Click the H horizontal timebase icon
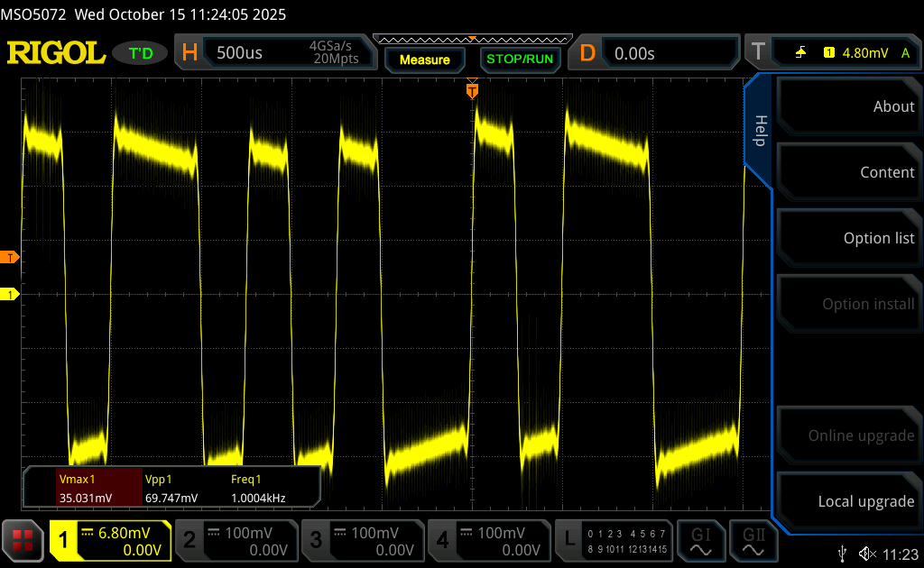924x568 pixels. pyautogui.click(x=189, y=53)
